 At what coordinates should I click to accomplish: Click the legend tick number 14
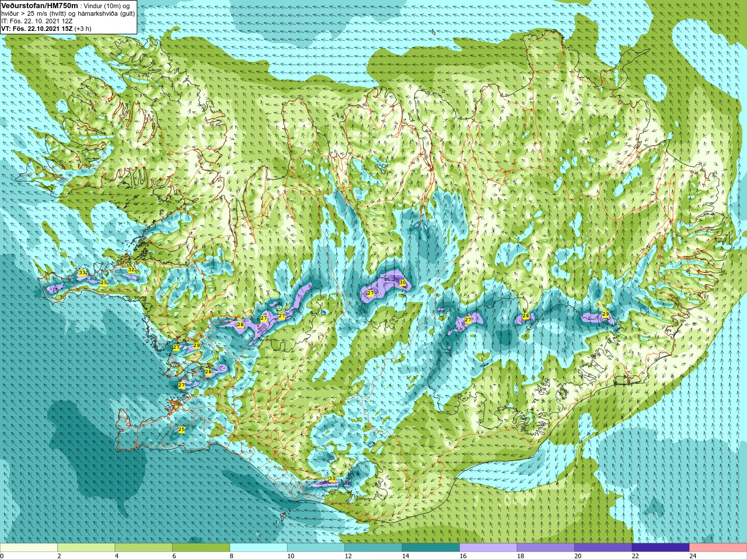coord(406,556)
